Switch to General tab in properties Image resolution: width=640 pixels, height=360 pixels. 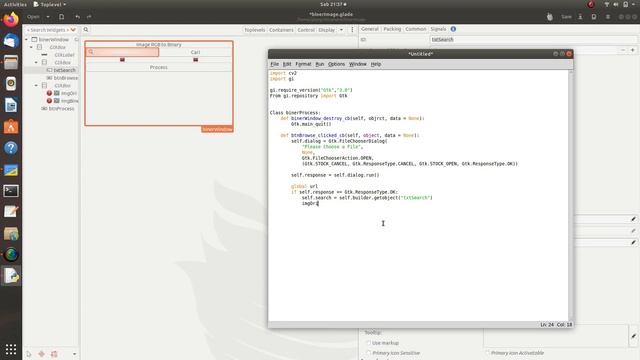point(370,29)
